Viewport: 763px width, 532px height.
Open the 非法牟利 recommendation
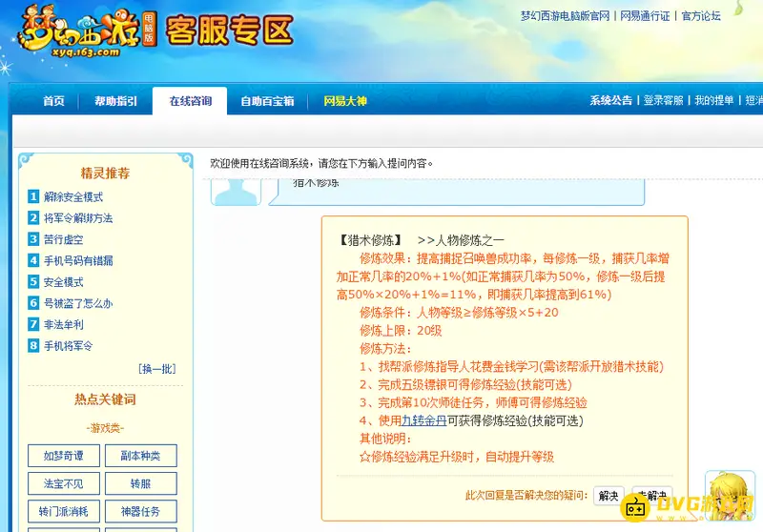point(63,325)
